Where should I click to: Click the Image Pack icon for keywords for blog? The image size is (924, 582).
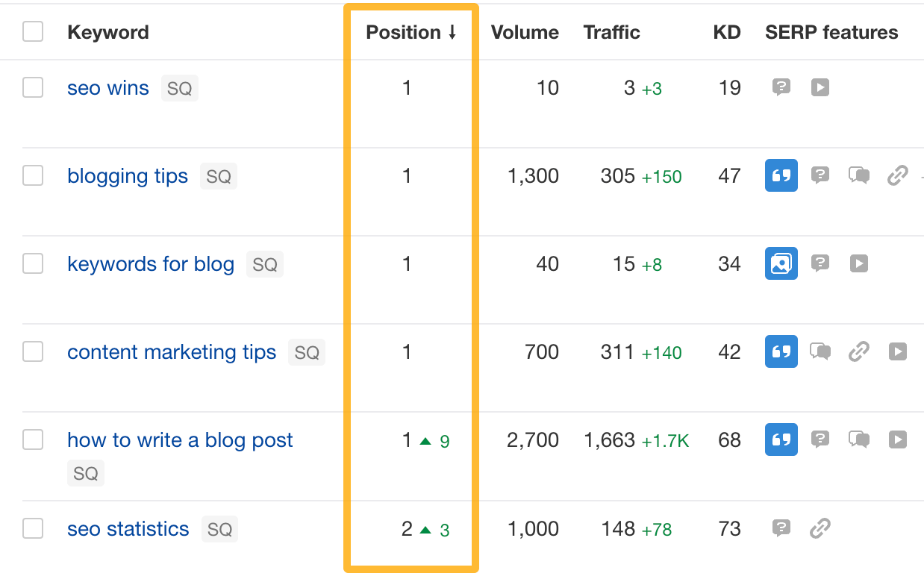[x=781, y=263]
